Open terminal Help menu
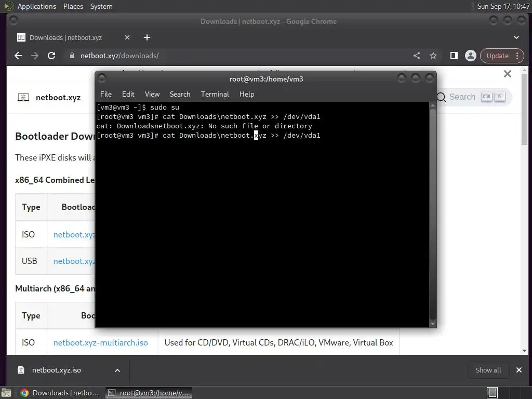 point(247,95)
